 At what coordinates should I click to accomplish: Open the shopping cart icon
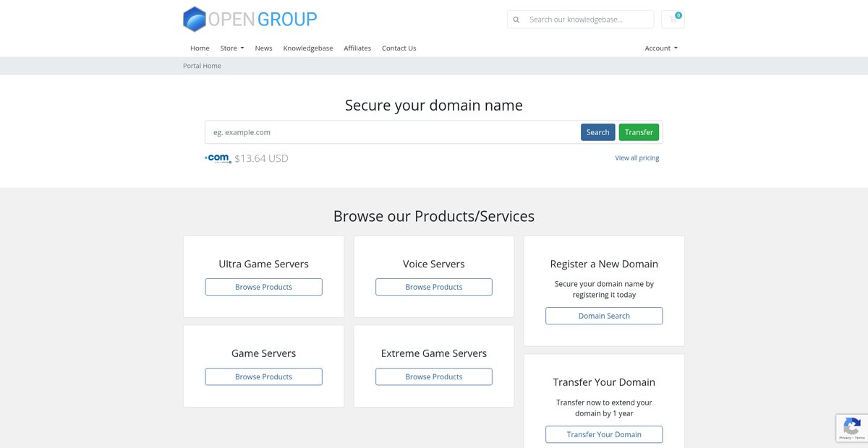coord(673,20)
